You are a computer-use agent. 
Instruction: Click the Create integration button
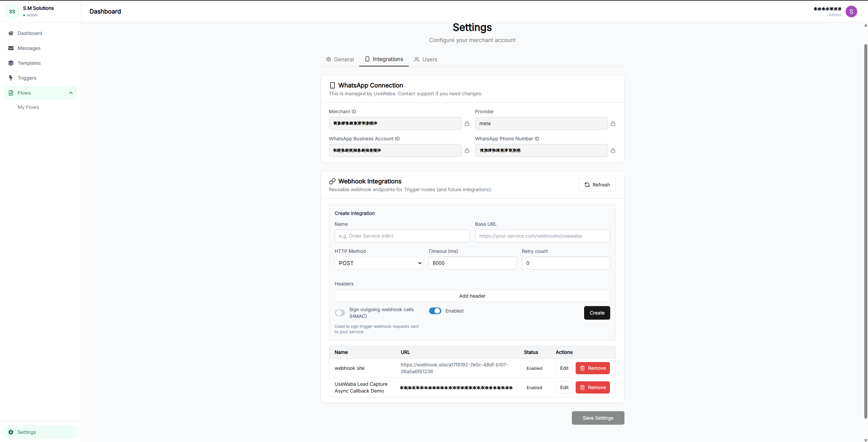point(597,313)
